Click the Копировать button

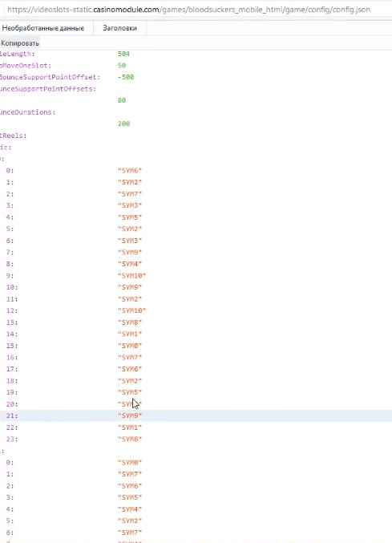tap(20, 43)
